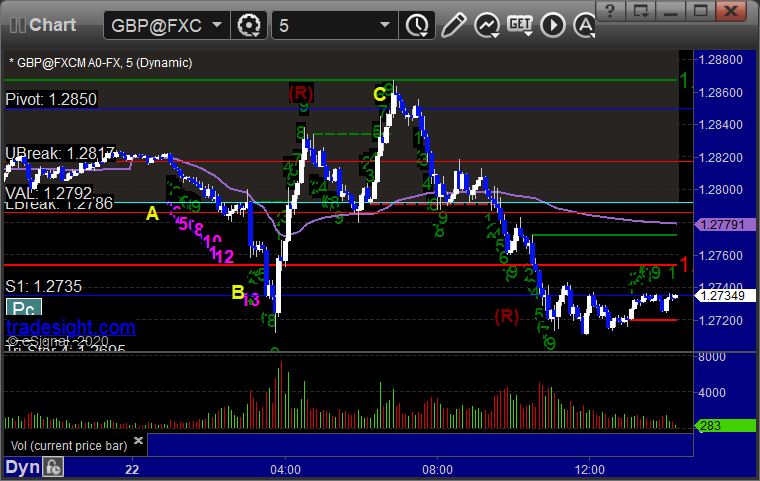Click the lower red (R) marker
Viewport: 760px width, 481px height.
[x=507, y=317]
